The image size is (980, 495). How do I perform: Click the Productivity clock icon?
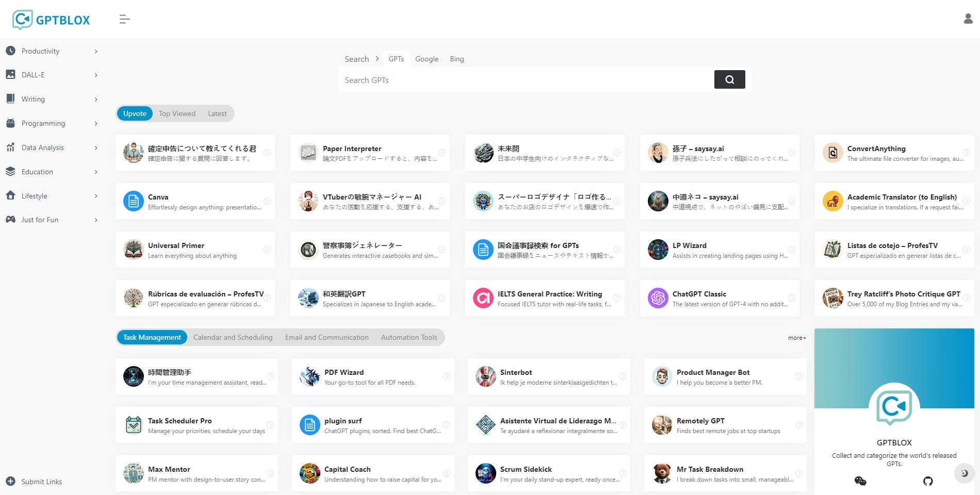10,51
